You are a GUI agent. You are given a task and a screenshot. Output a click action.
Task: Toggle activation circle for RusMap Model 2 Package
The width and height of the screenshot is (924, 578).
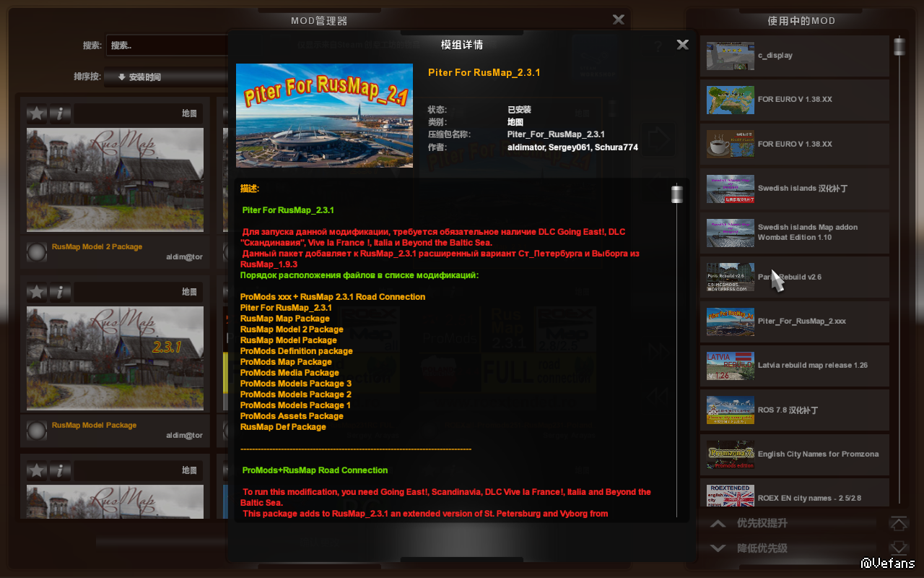37,252
